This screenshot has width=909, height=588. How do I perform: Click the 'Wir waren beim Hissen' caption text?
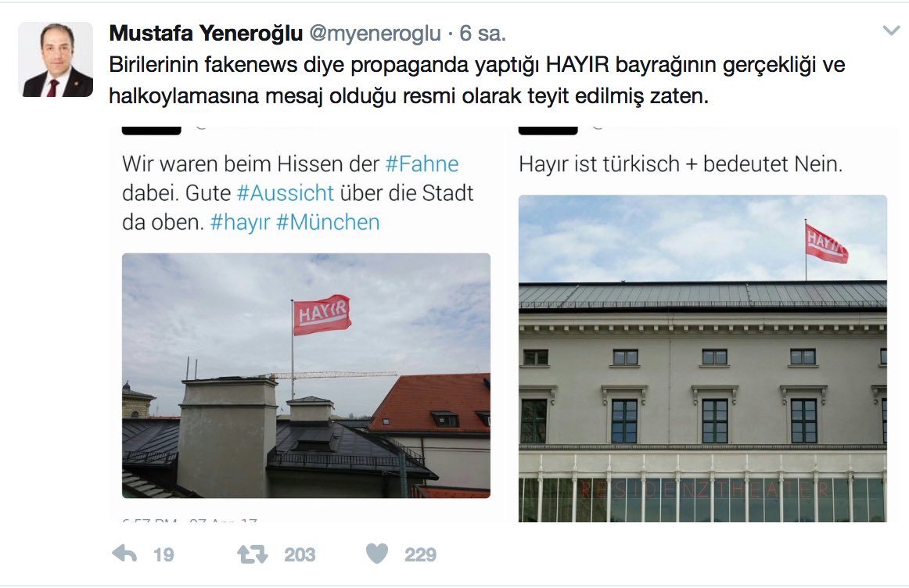[x=298, y=193]
